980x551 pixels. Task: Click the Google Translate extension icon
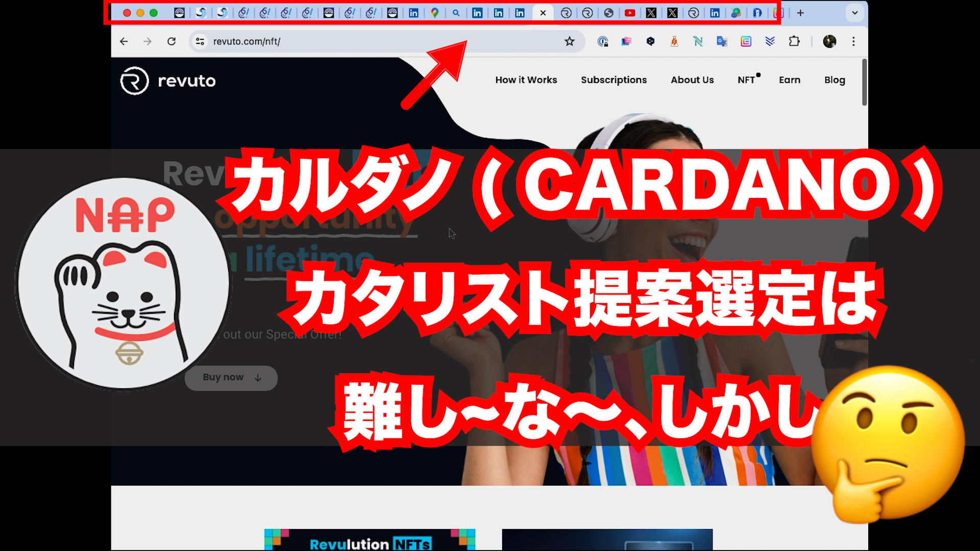[722, 41]
